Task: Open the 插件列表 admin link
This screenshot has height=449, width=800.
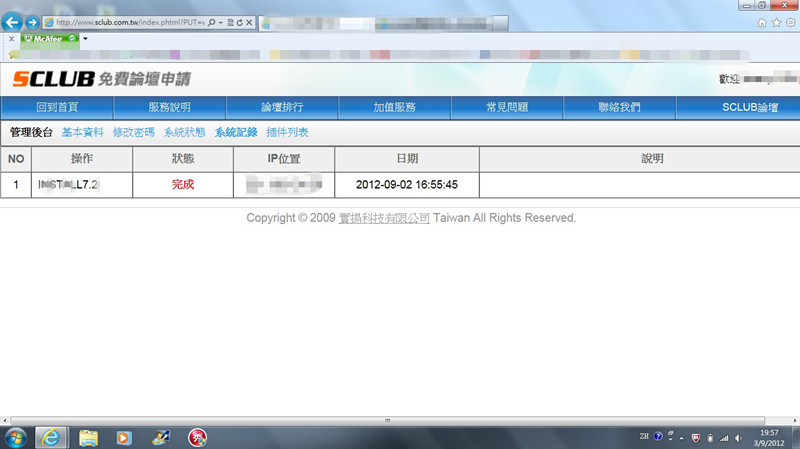Action: pos(287,132)
